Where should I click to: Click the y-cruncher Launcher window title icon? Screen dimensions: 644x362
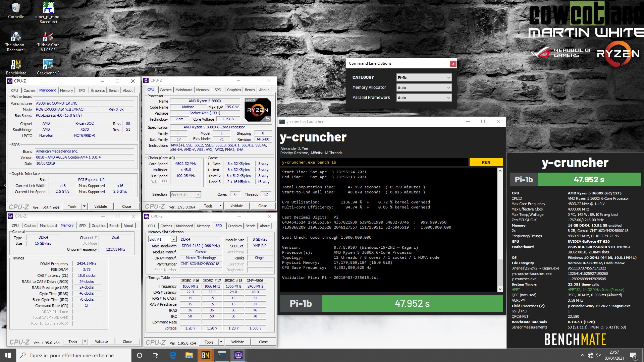282,122
